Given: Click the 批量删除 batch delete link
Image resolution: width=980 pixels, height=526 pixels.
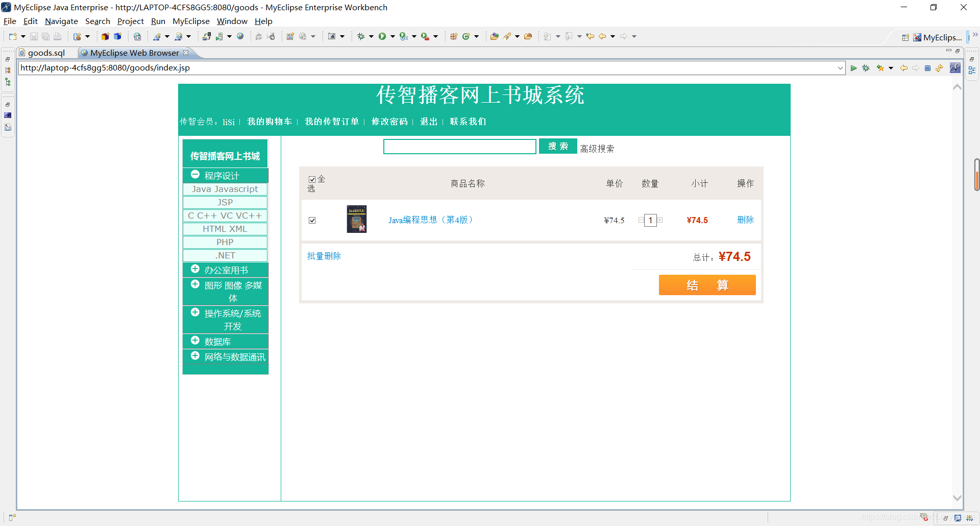Looking at the screenshot, I should coord(324,256).
